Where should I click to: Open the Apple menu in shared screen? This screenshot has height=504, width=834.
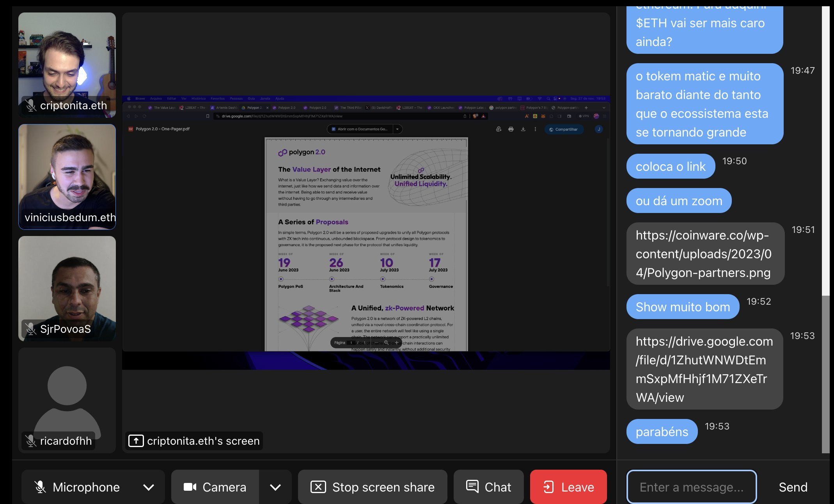click(129, 98)
